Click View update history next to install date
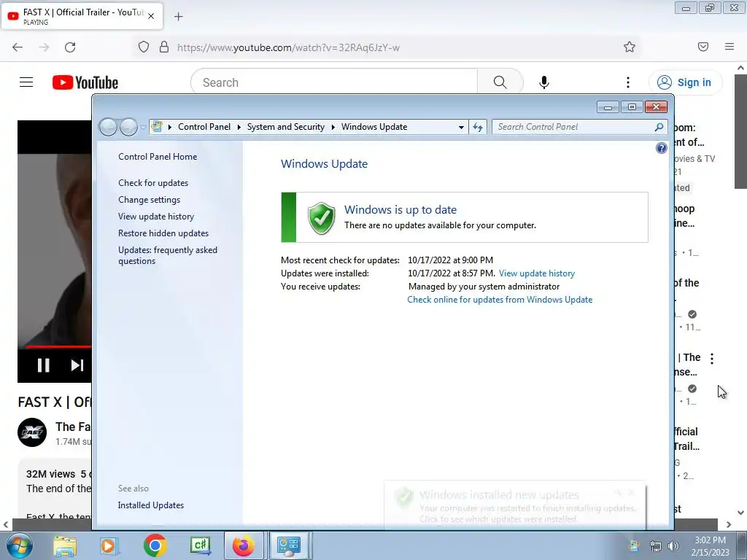The height and width of the screenshot is (560, 747). coord(536,273)
